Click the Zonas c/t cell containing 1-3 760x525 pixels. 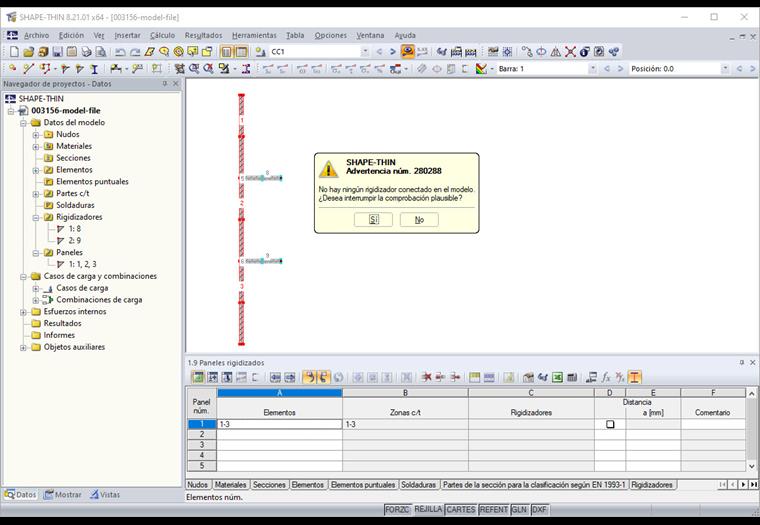(x=405, y=424)
